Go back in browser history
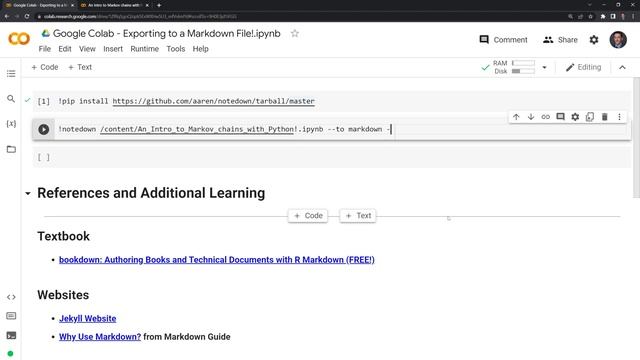 (7, 16)
